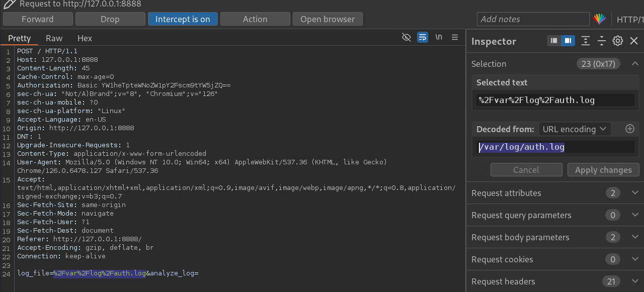Click the sec-ch-ua-mobile header line
Image resolution: width=644 pixels, height=292 pixels.
[57, 103]
